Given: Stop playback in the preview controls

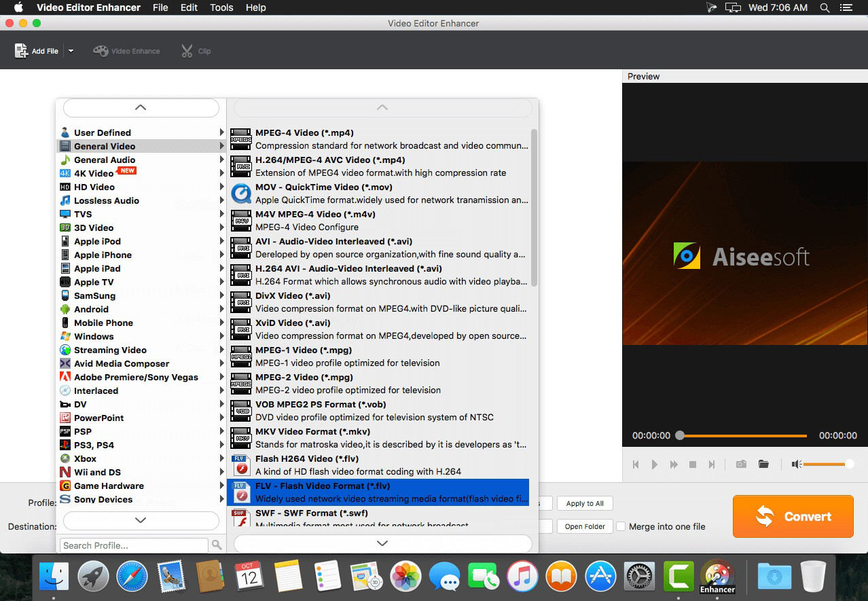Looking at the screenshot, I should click(x=693, y=465).
